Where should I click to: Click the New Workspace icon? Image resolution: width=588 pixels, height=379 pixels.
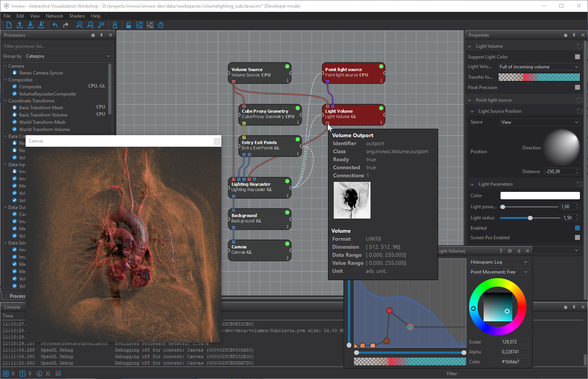coord(9,25)
